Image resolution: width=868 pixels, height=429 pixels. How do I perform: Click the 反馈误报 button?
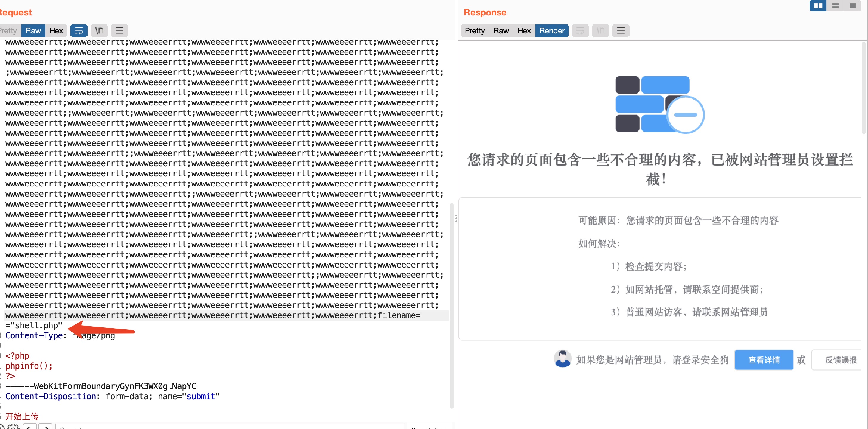point(840,360)
